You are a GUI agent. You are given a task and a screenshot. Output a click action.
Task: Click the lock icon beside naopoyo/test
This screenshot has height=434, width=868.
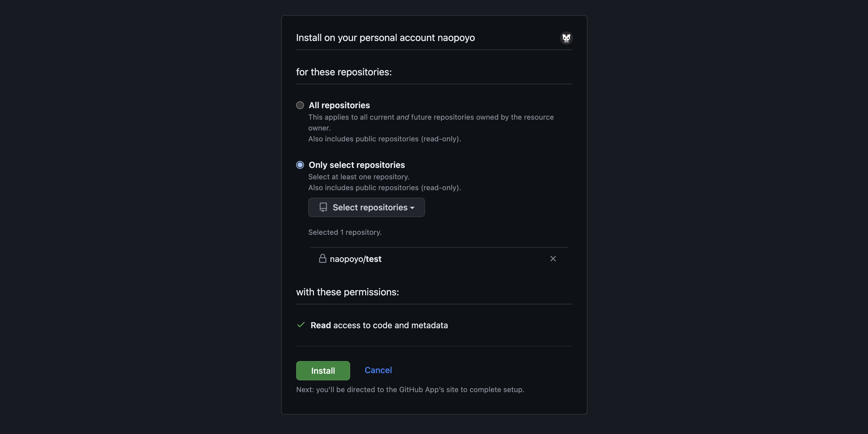pyautogui.click(x=322, y=259)
